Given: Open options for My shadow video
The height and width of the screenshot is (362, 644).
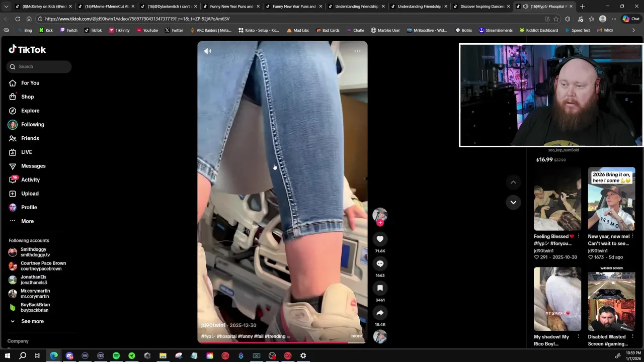Looking at the screenshot, I should coord(578,337).
